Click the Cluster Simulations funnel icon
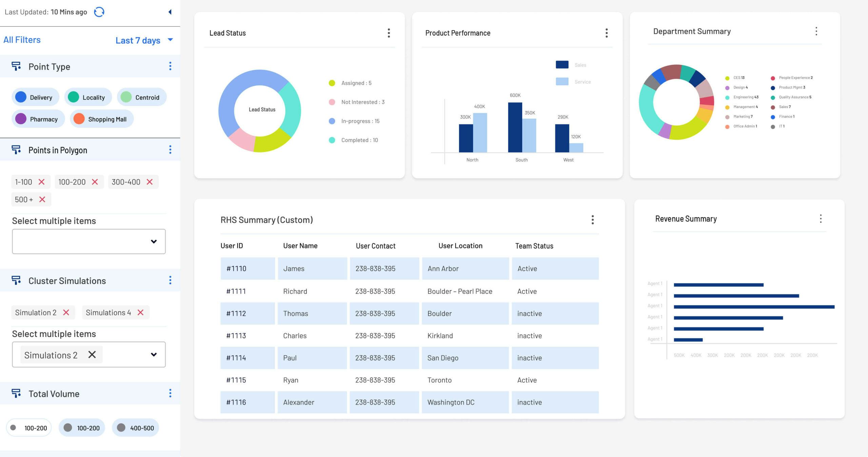868x457 pixels. pos(16,281)
